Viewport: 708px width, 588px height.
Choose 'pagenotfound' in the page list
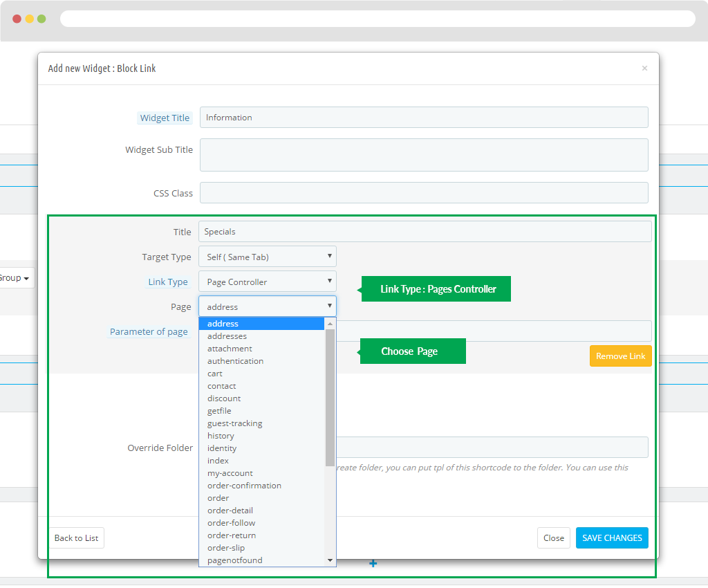click(x=234, y=560)
